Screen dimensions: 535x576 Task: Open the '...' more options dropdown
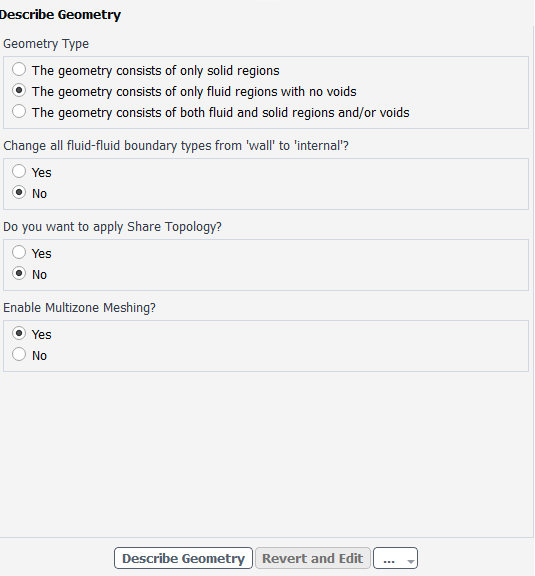(x=395, y=558)
